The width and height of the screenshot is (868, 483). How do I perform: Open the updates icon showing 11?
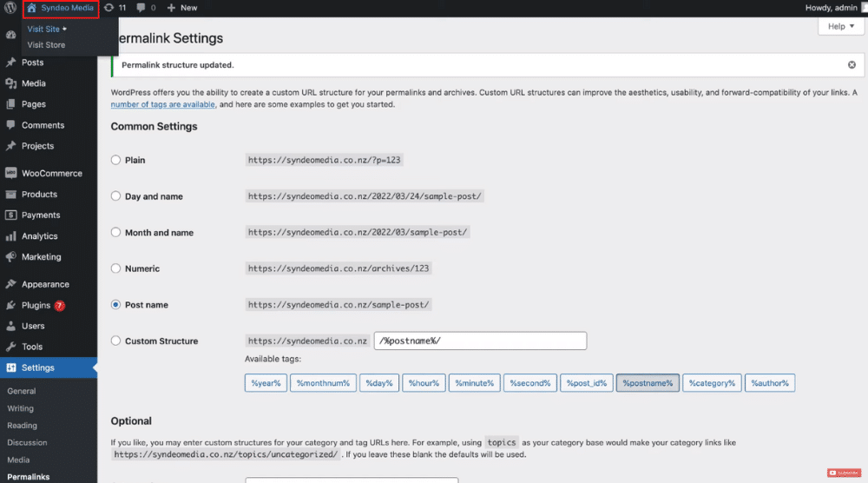point(109,8)
